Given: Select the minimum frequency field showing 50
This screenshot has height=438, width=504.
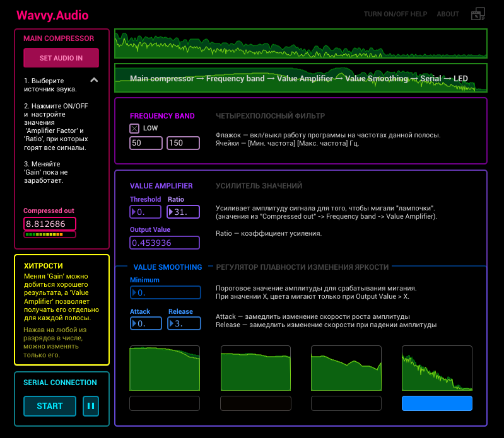Looking at the screenshot, I should click(x=146, y=143).
